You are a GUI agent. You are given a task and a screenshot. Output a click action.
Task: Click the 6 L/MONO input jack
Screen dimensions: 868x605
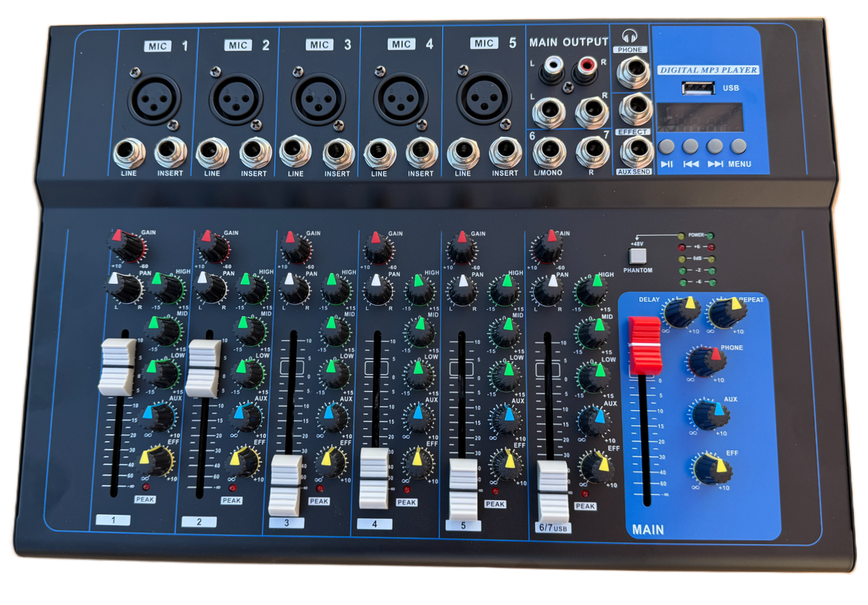(549, 151)
